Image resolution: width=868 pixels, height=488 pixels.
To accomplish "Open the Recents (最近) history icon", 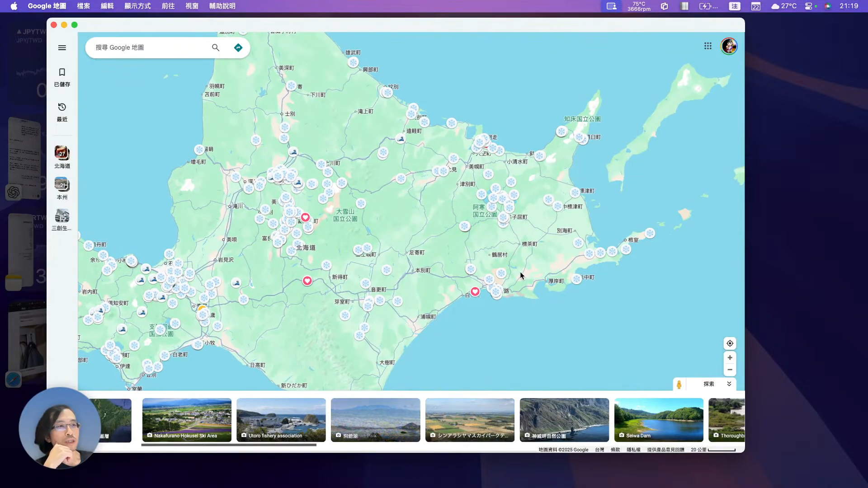I will [x=62, y=107].
